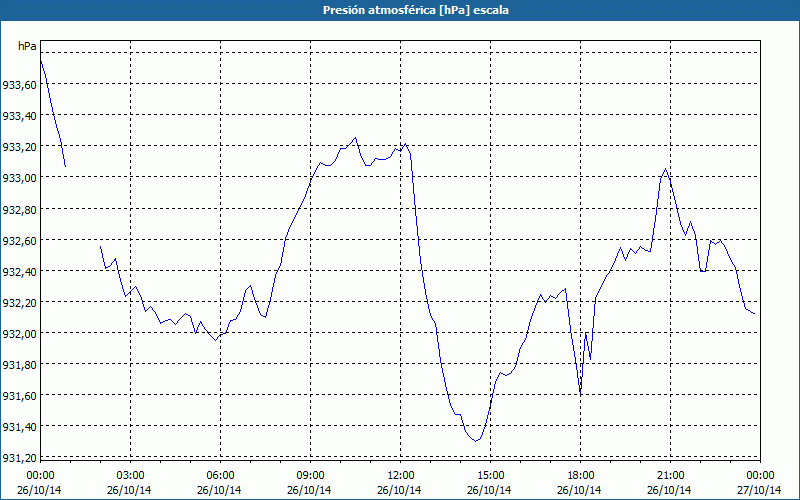The width and height of the screenshot is (800, 500).
Task: Click the 932,20 y-axis label
Action: 19,303
